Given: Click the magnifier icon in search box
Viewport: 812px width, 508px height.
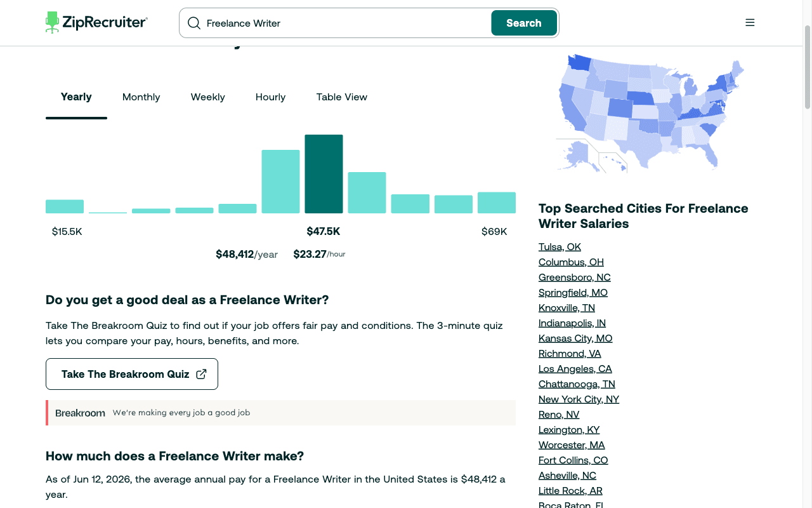Looking at the screenshot, I should pyautogui.click(x=194, y=23).
